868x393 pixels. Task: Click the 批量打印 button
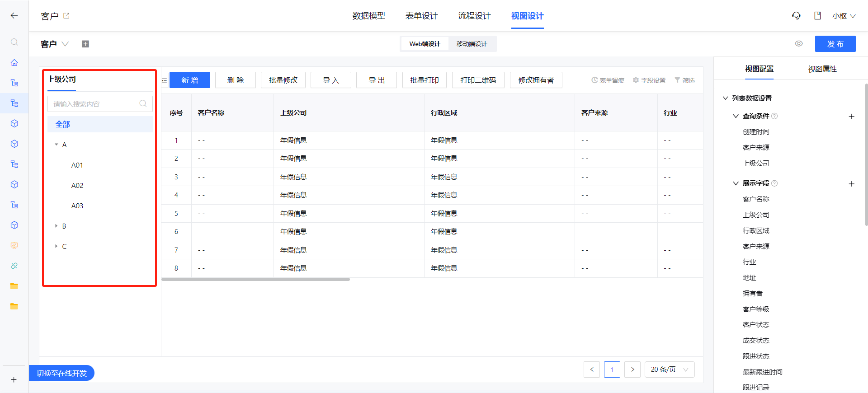click(425, 80)
